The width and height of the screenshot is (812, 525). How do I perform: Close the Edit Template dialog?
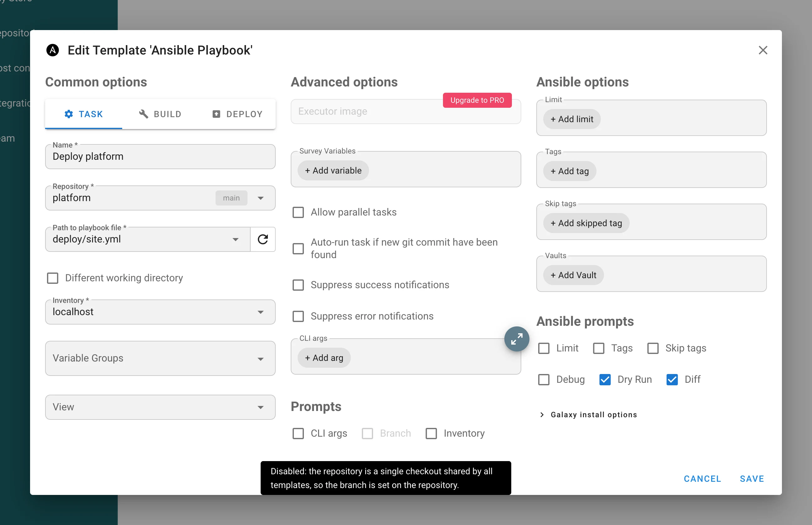(x=763, y=50)
